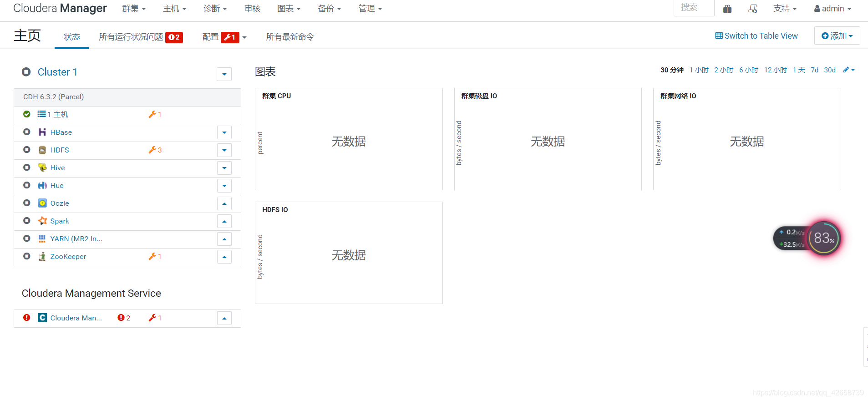Click the green healthy hosts status icon
Viewport: 868px width, 401px height.
(27, 114)
